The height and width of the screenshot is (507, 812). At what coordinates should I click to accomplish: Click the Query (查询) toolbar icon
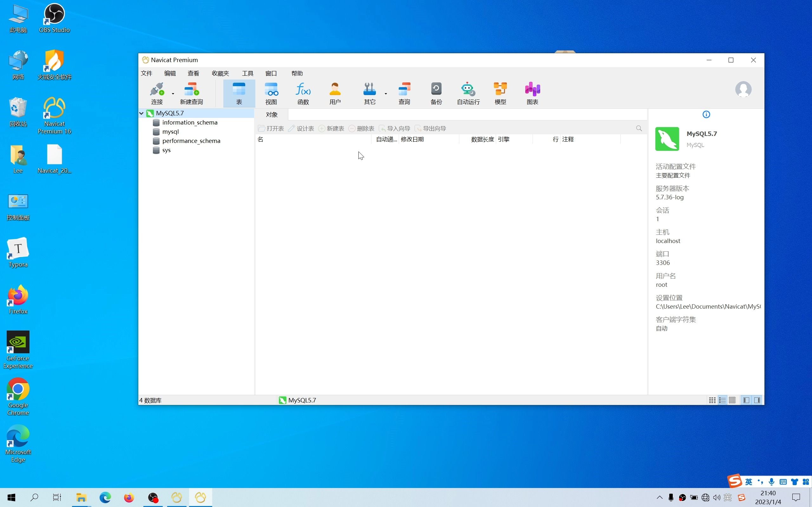click(x=404, y=93)
